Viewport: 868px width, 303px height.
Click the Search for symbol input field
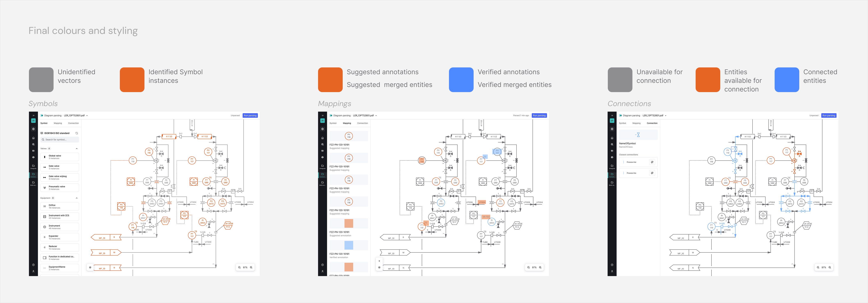pos(60,139)
